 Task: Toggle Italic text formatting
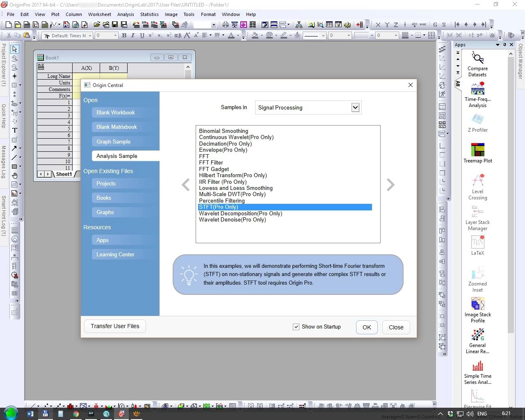point(133,36)
